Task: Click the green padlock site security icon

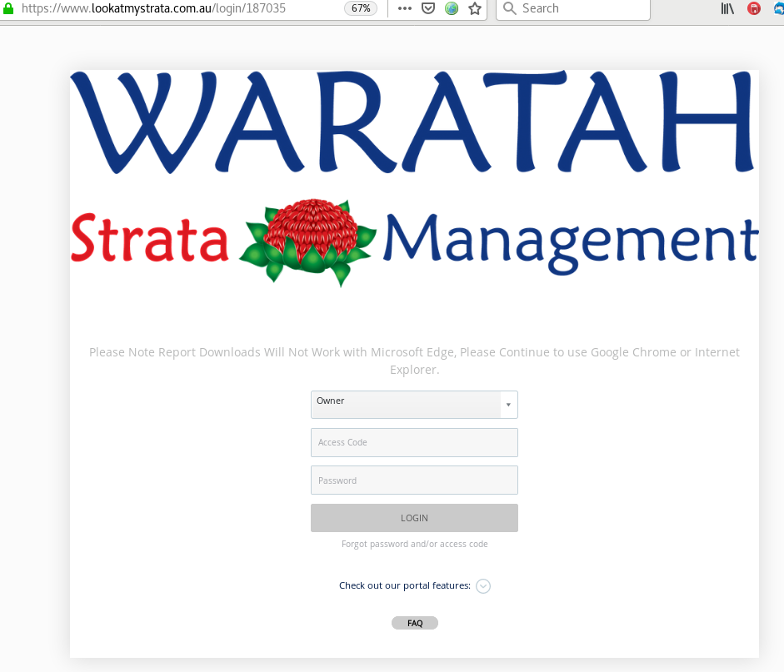Action: click(x=8, y=8)
